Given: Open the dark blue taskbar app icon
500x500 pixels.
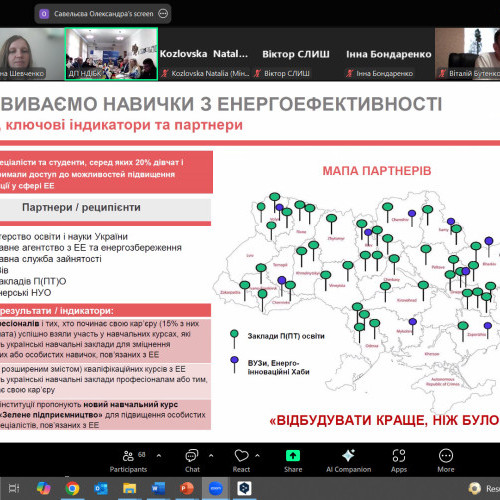Looking at the screenshot, I should [244, 488].
